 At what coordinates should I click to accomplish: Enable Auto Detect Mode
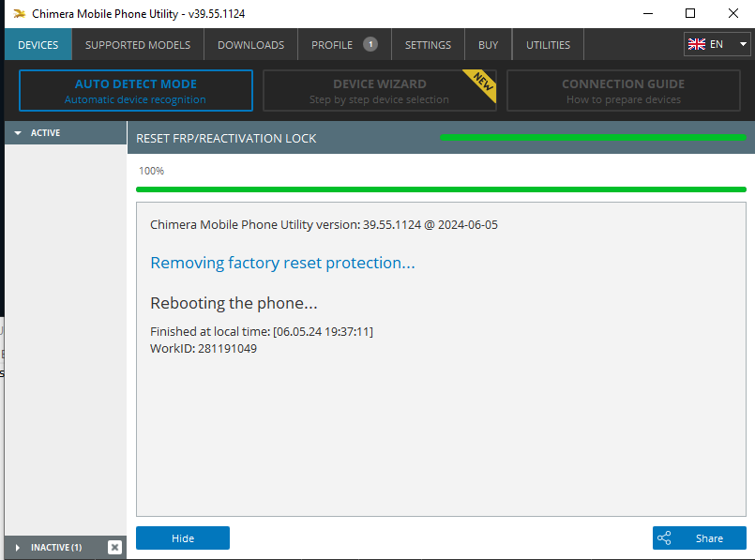pyautogui.click(x=136, y=91)
